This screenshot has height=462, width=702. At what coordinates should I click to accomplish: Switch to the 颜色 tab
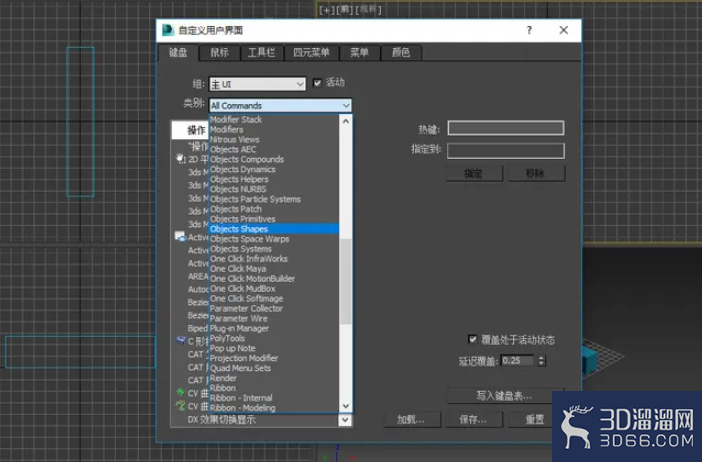401,52
